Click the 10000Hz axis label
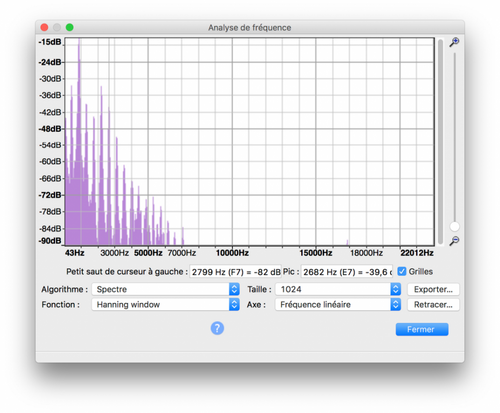Viewport: 500px width, 413px height. [x=232, y=253]
